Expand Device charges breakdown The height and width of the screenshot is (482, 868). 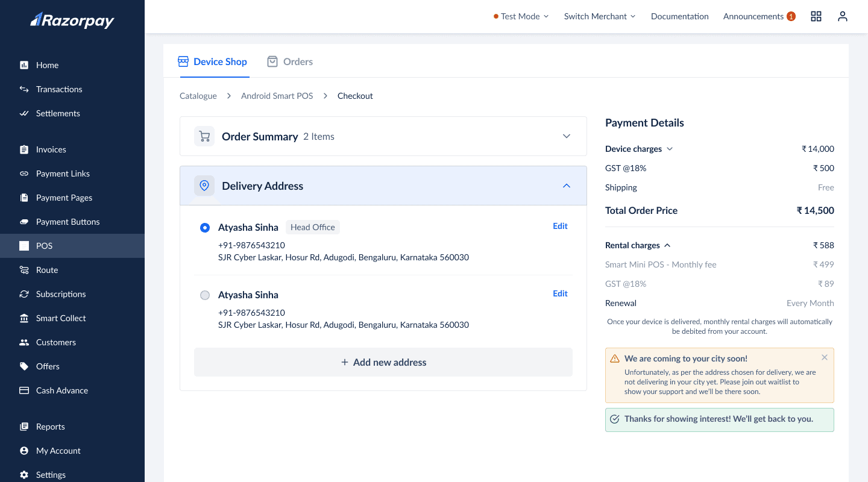[x=669, y=149]
